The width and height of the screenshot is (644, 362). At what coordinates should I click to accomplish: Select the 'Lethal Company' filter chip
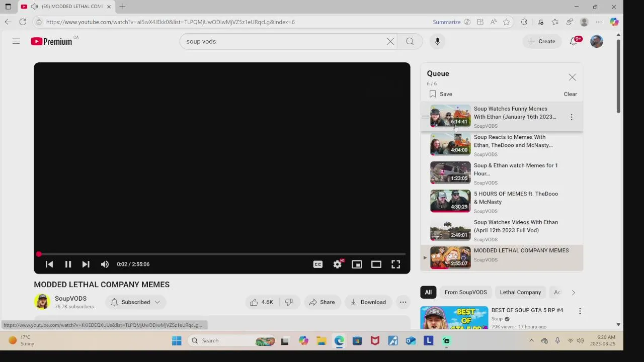point(520,292)
